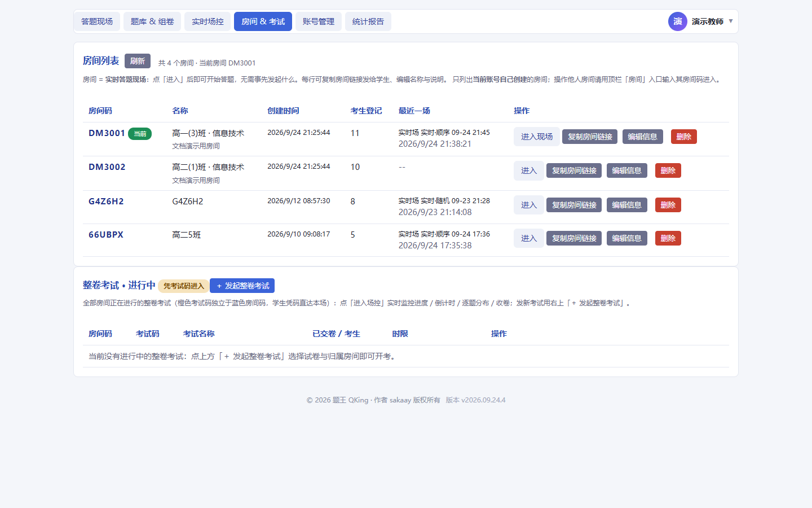
Task: Click creation time 2026/9/10 09:08:17
Action: (x=299, y=234)
